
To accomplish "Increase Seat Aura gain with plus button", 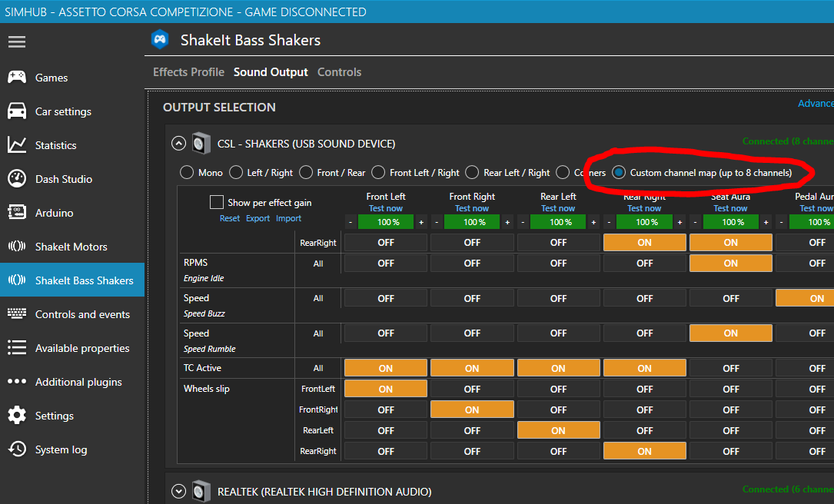I will click(x=766, y=222).
